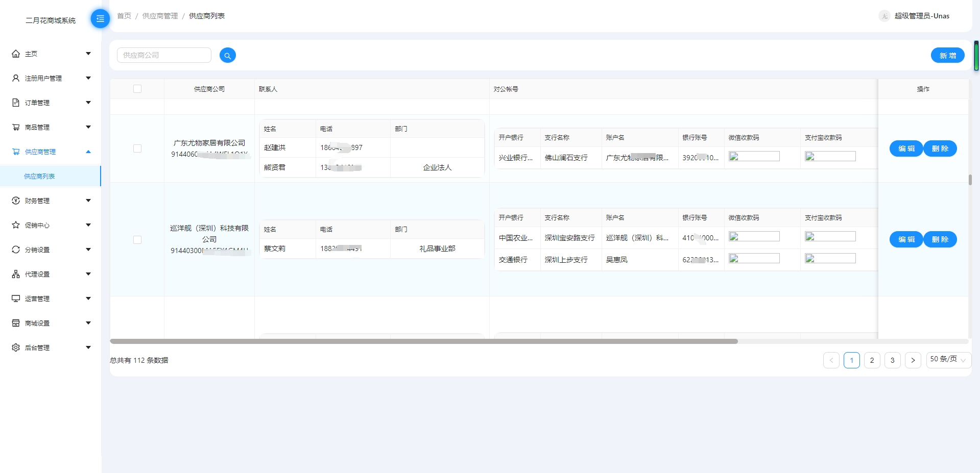Screen dimensions: 980x473
Task: Delete the 广东尤物家居有限公司 supplier
Action: tap(940, 148)
